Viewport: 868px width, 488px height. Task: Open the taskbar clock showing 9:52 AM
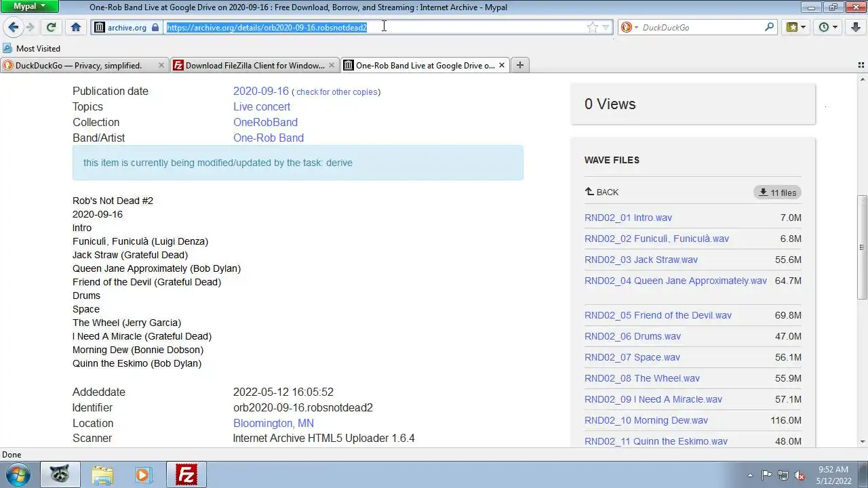[x=833, y=474]
